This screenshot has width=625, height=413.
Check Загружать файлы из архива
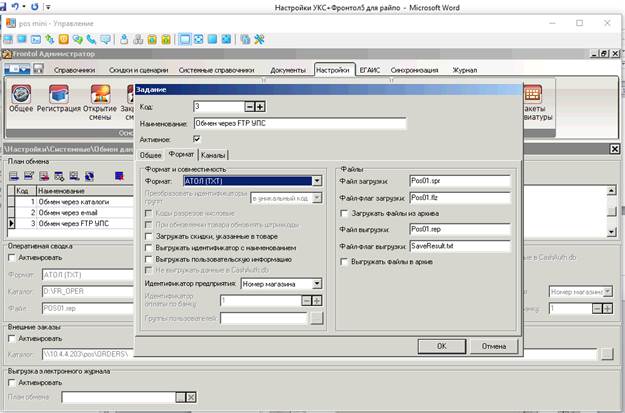344,213
